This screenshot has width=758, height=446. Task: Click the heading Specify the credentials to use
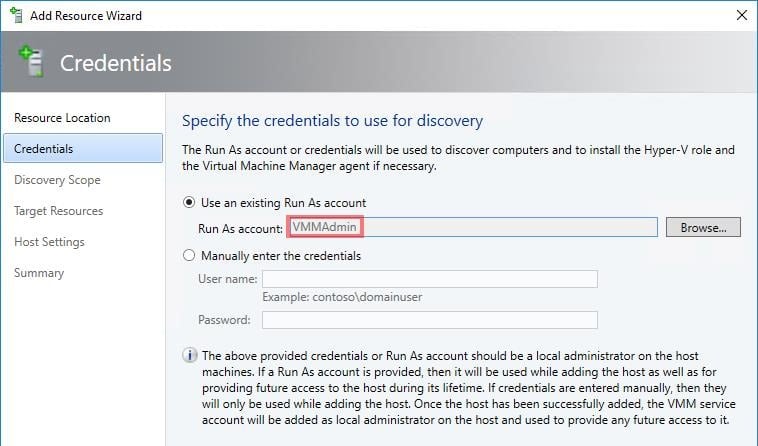click(x=332, y=121)
